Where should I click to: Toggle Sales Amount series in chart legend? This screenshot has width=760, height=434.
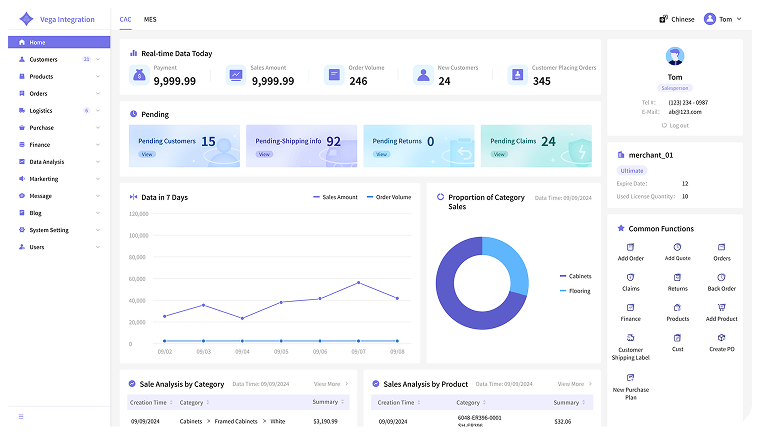pos(335,197)
